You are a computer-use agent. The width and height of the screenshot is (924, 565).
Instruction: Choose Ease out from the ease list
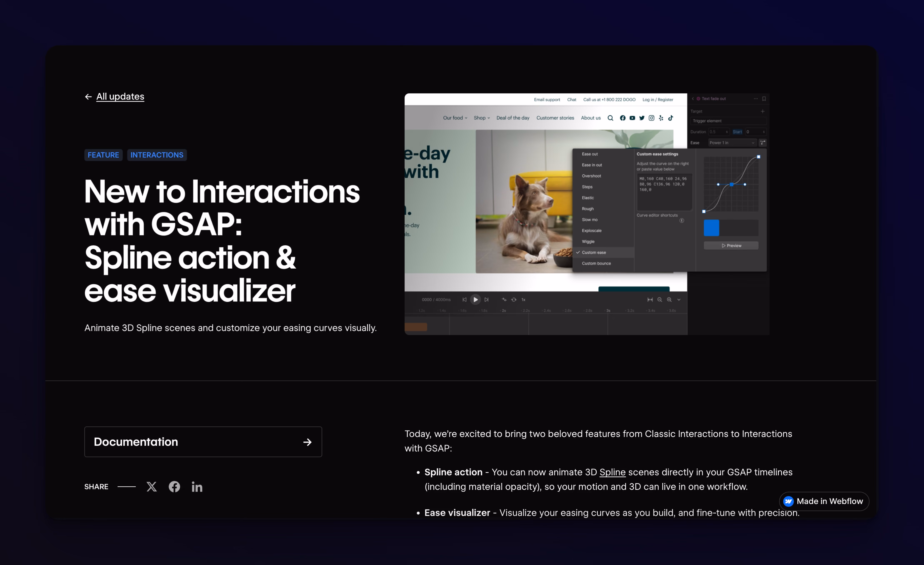589,154
